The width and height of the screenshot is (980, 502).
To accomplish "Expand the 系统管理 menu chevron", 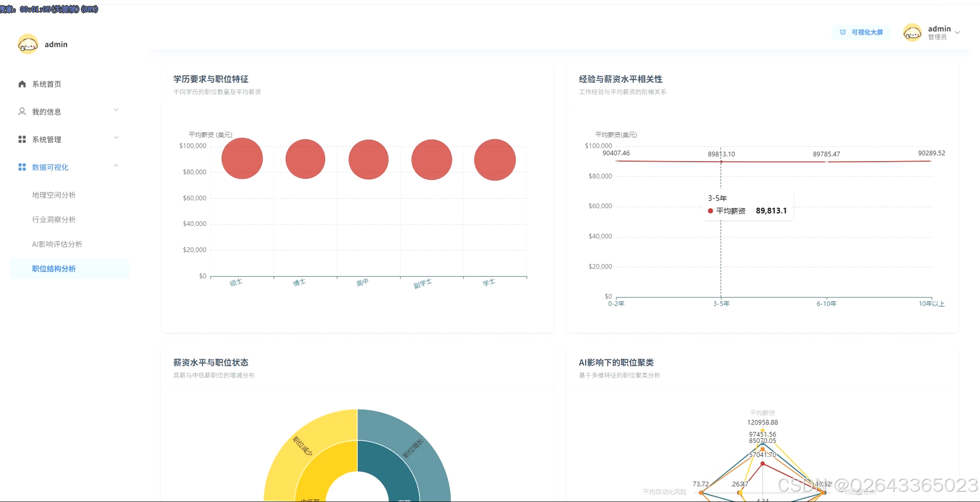I will pyautogui.click(x=116, y=138).
